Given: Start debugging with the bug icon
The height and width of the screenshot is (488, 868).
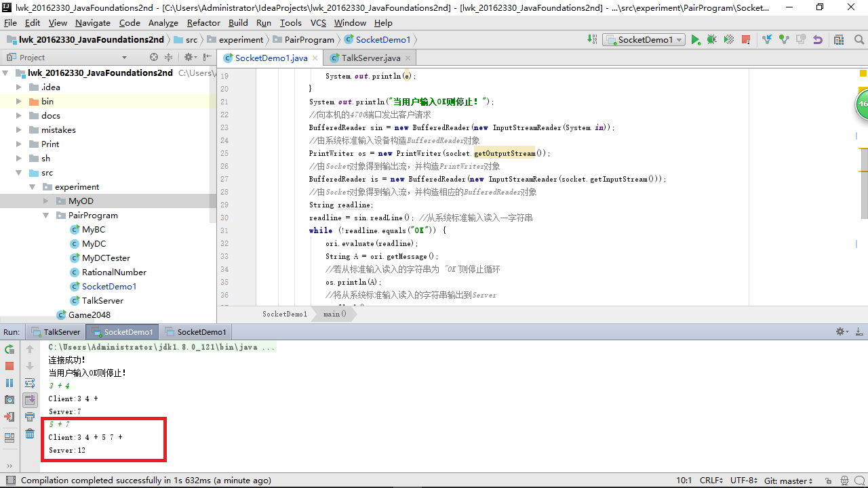Looking at the screenshot, I should coord(712,40).
